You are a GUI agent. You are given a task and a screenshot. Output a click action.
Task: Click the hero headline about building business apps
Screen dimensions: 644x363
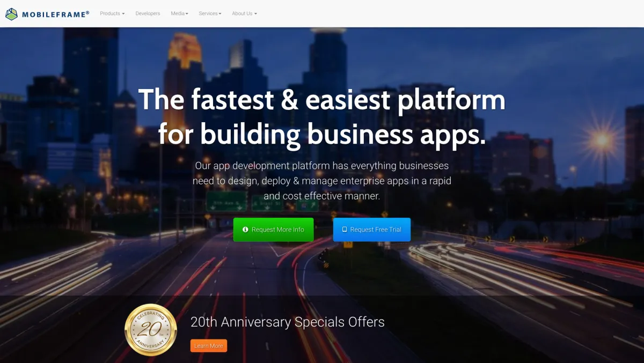click(x=322, y=116)
